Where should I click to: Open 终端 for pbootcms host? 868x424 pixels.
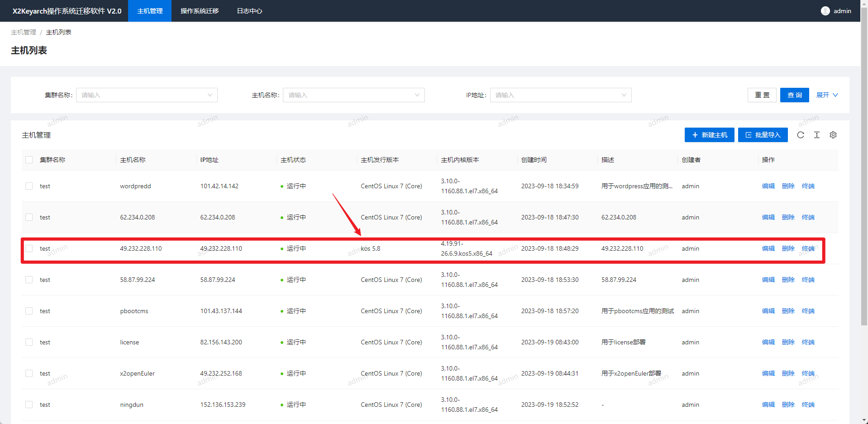(808, 311)
